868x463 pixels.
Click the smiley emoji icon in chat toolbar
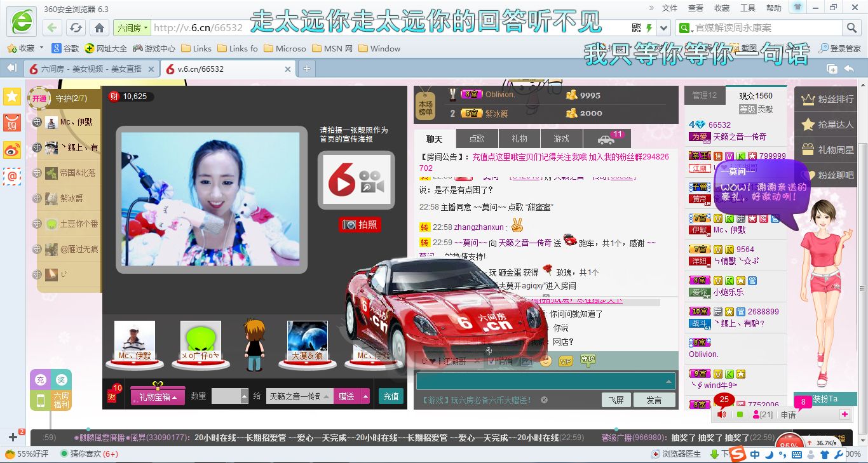[x=545, y=361]
